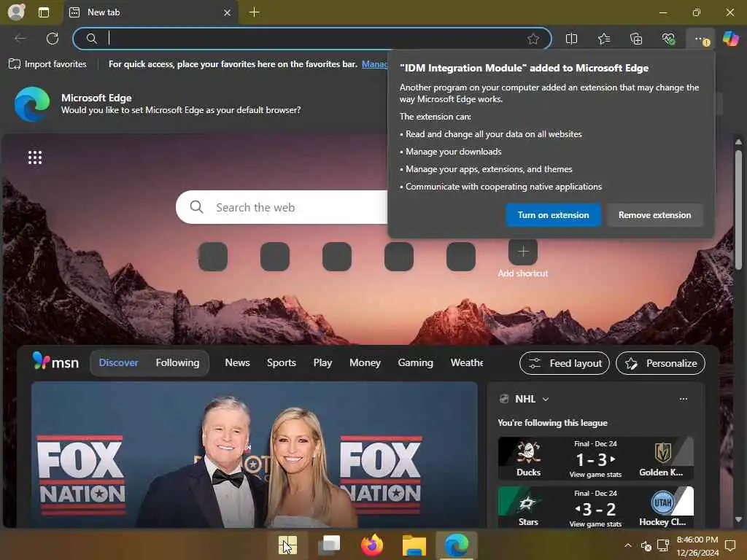Open split screen view

(x=571, y=39)
